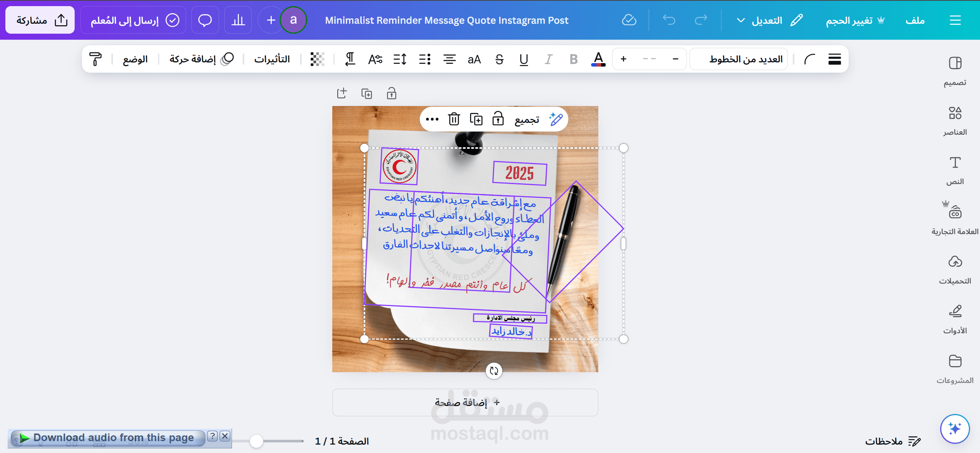
Task: Open the paint roller copy style tool
Action: tap(95, 59)
